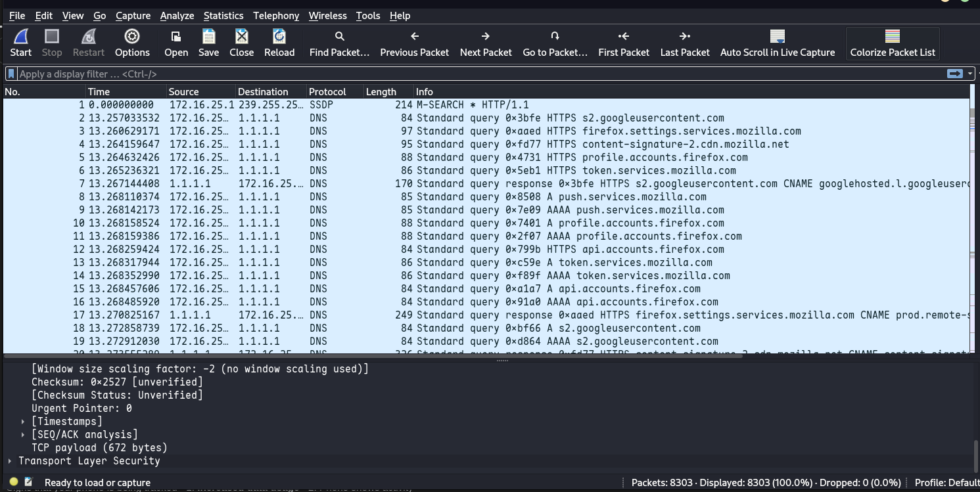The height and width of the screenshot is (492, 980).
Task: Expand the [Timestamps] tree node
Action: [23, 421]
